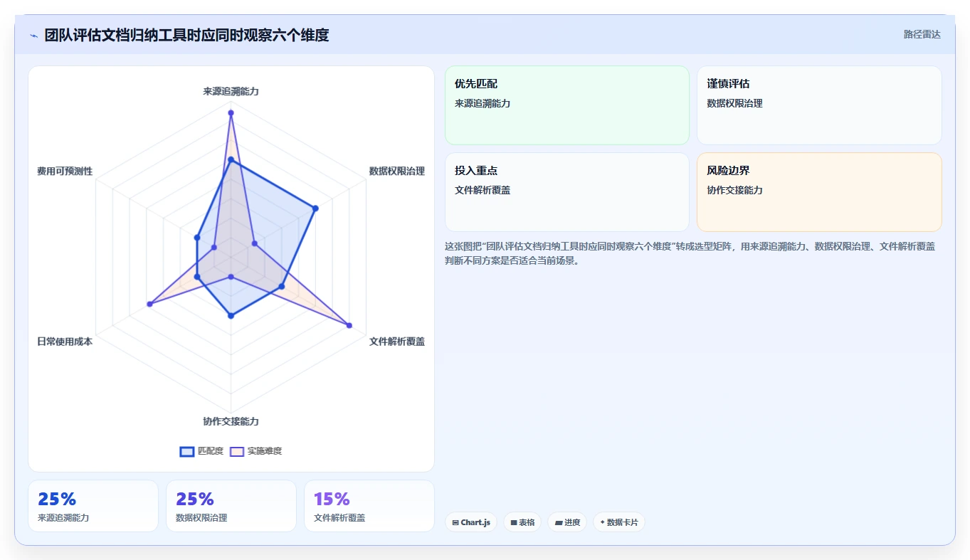Viewport: 970px width, 560px height.
Task: Select the 数据卡片 tag
Action: coord(619,522)
